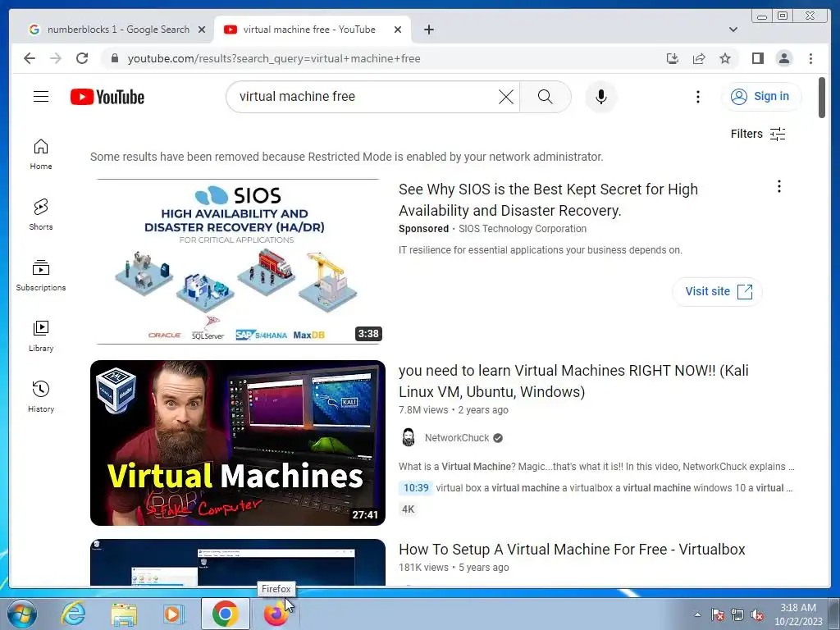Go back in Chrome
Image resolution: width=840 pixels, height=630 pixels.
point(30,58)
